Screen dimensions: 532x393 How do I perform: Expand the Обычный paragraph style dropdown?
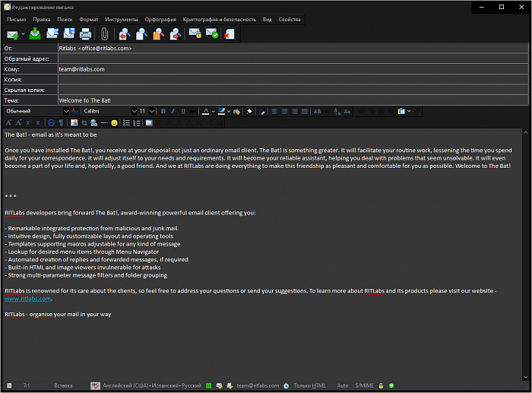pyautogui.click(x=66, y=111)
